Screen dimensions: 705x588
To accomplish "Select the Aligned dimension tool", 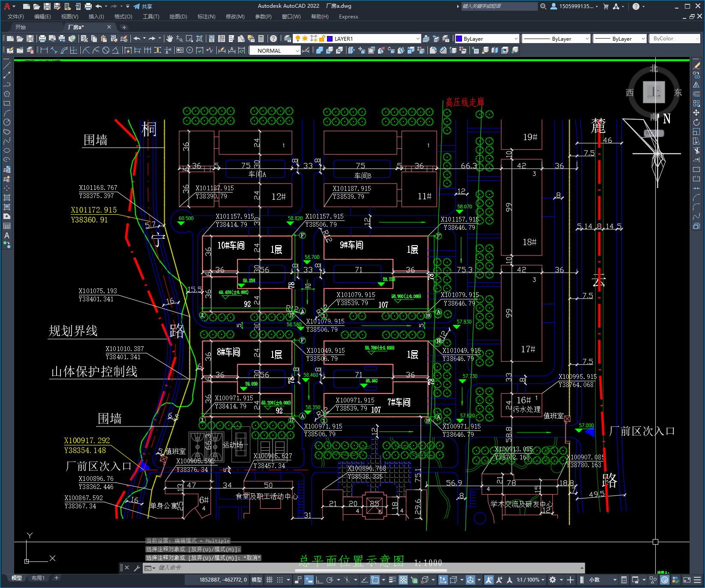I will pyautogui.click(x=54, y=50).
